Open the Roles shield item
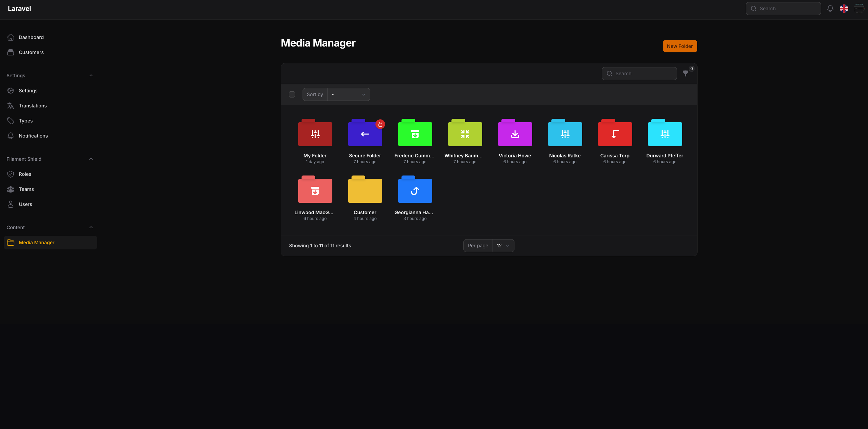The width and height of the screenshot is (868, 429). 25,174
